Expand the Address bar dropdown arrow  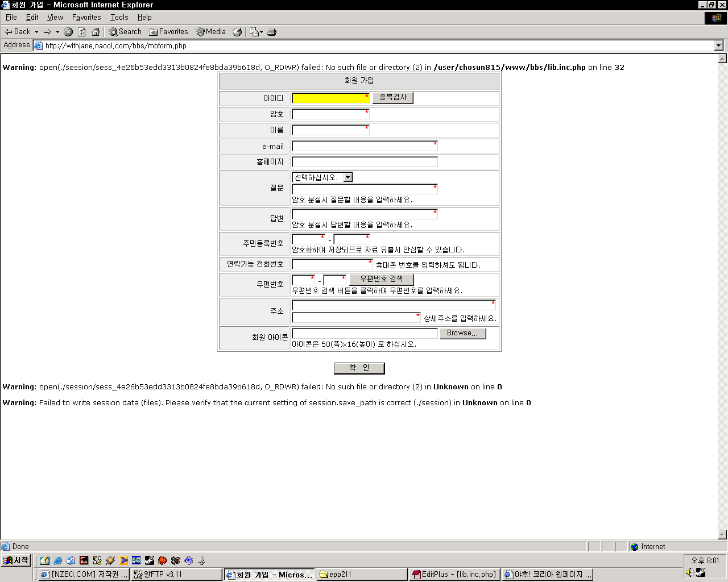(718, 45)
